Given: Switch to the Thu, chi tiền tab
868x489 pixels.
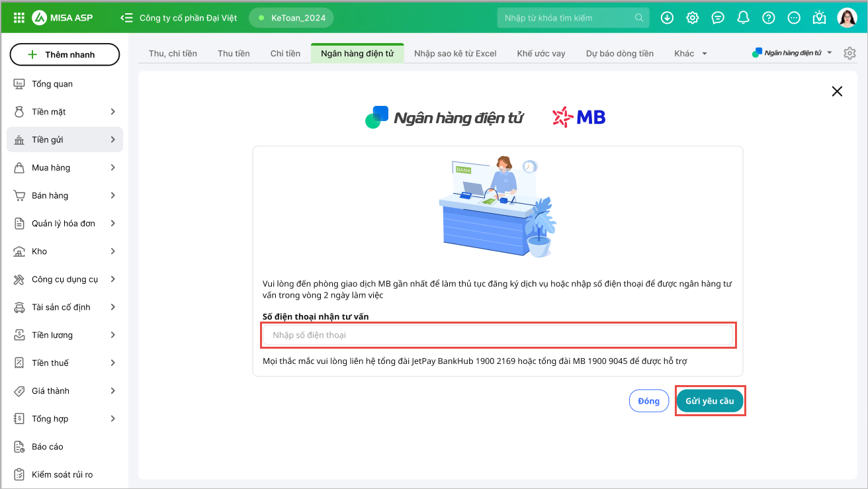Looking at the screenshot, I should [173, 54].
